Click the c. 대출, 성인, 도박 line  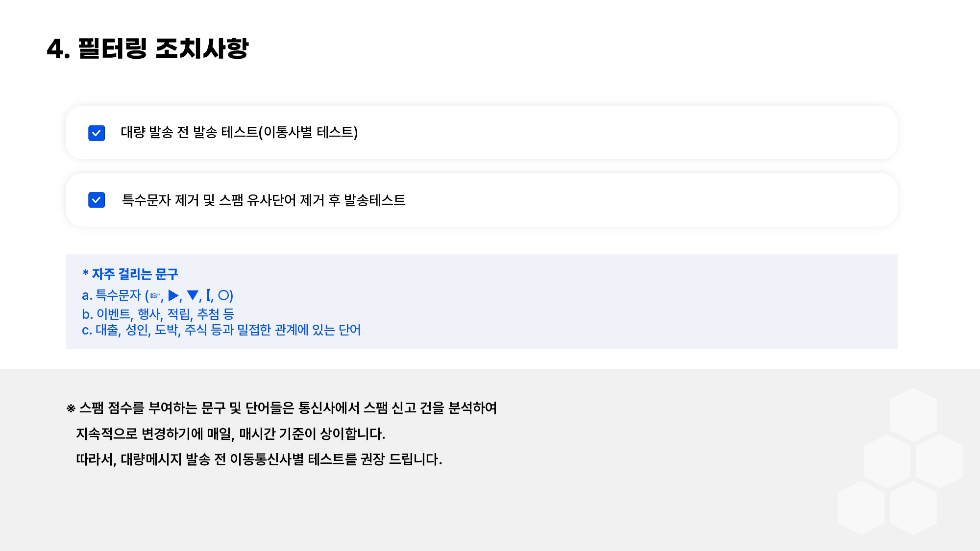click(x=221, y=330)
